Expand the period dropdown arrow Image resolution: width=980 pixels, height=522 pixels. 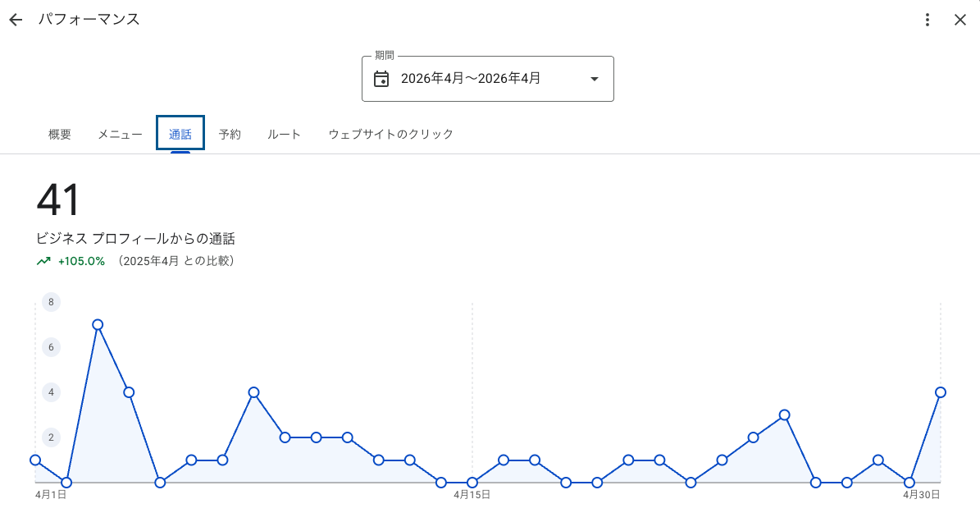click(x=595, y=79)
